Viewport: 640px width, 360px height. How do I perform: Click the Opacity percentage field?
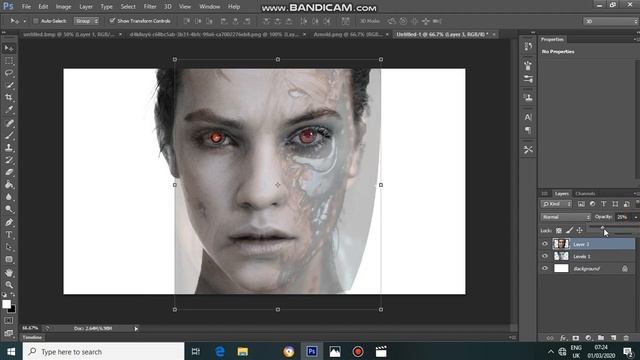pyautogui.click(x=623, y=217)
